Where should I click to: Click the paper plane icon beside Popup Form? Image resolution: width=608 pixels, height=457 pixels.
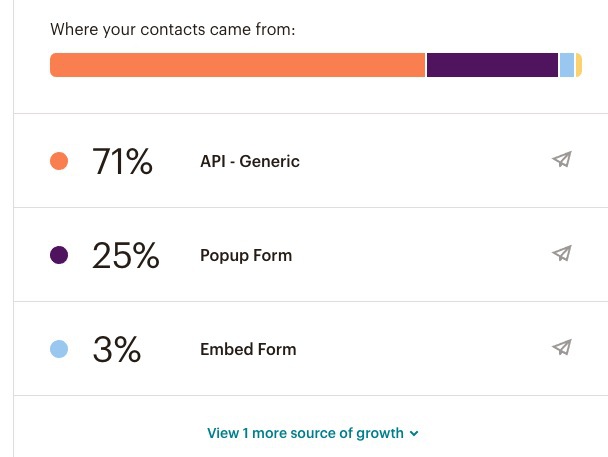click(x=562, y=254)
